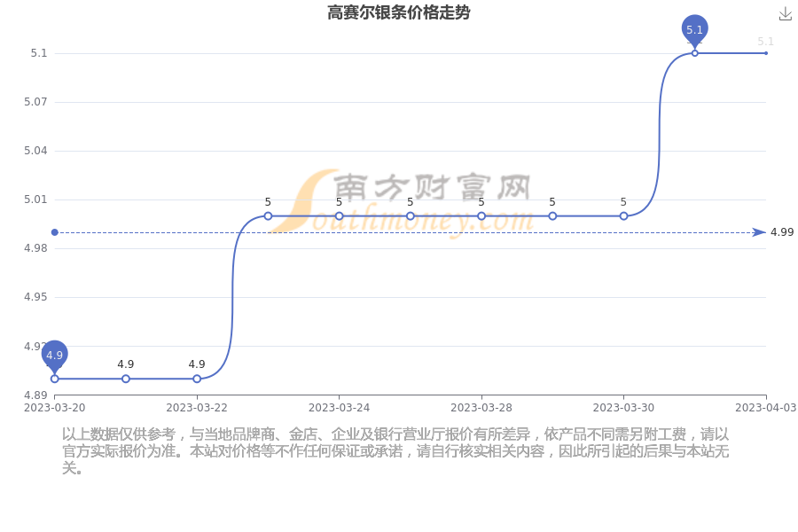Click the disclaimer text starting 以上数据仅供参考
The image size is (798, 532).
pyautogui.click(x=395, y=451)
